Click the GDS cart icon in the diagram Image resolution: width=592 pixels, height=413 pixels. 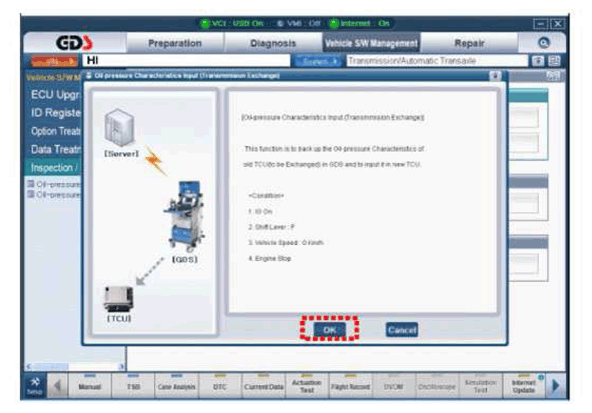184,216
